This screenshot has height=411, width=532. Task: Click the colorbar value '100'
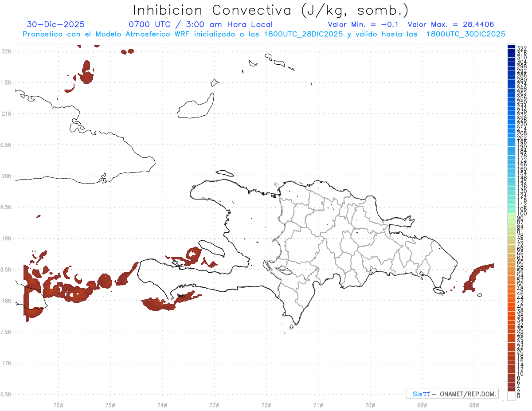[x=522, y=213]
